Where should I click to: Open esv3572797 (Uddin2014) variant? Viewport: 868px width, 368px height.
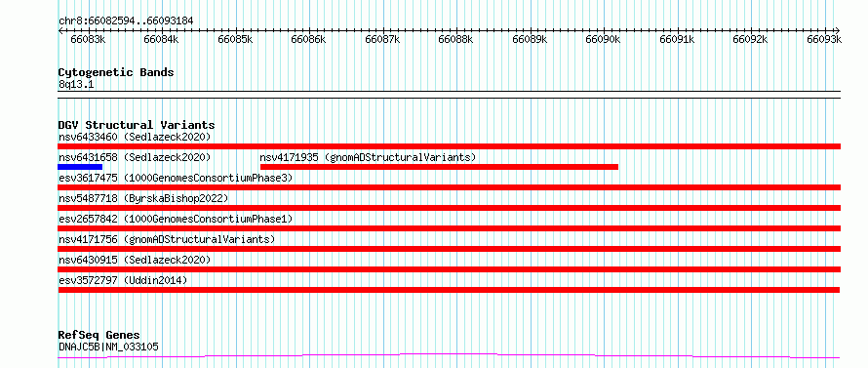pyautogui.click(x=123, y=280)
